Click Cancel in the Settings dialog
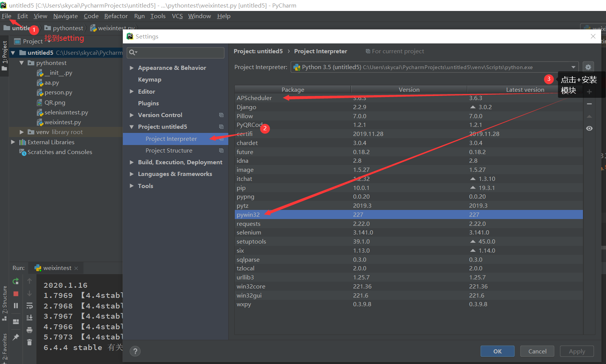This screenshot has height=364, width=606. pyautogui.click(x=537, y=351)
